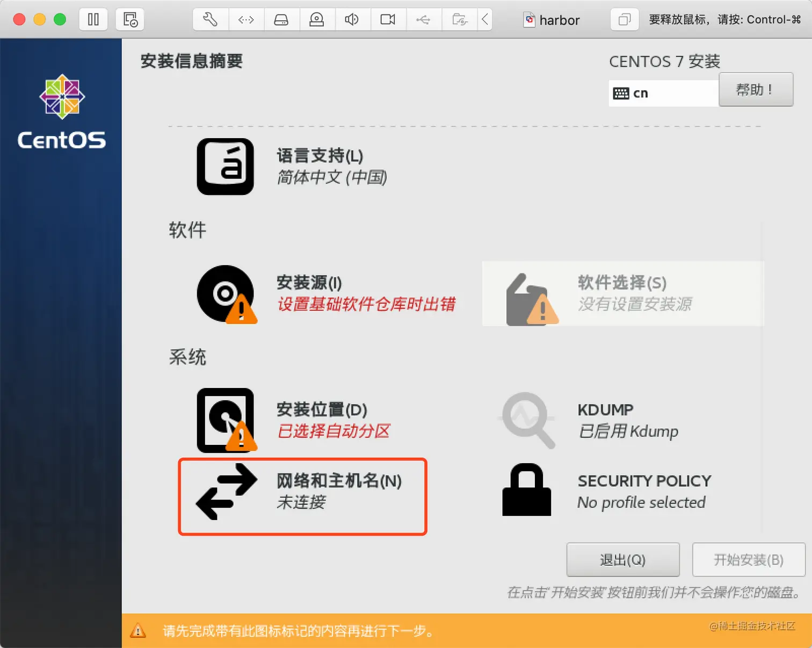Pause the virtual machine

(x=93, y=20)
